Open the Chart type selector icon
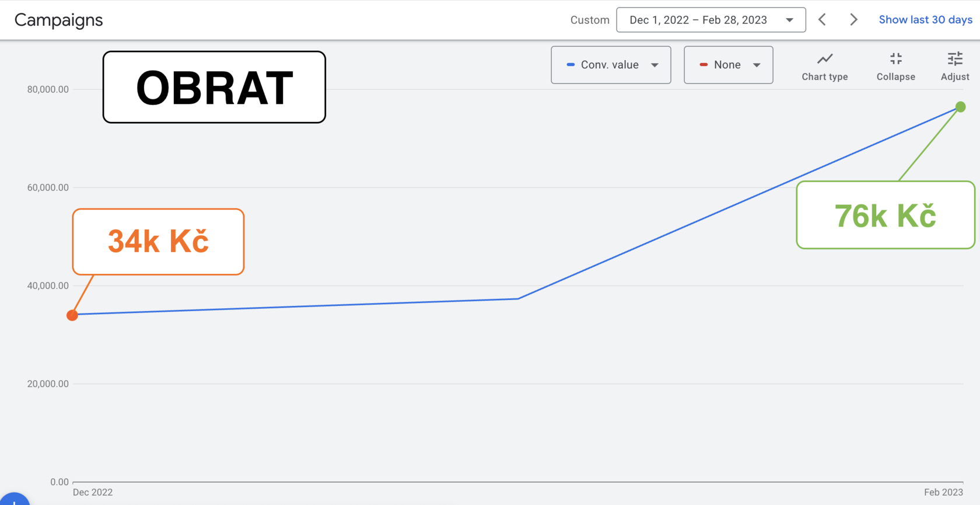This screenshot has height=505, width=980. [824, 58]
